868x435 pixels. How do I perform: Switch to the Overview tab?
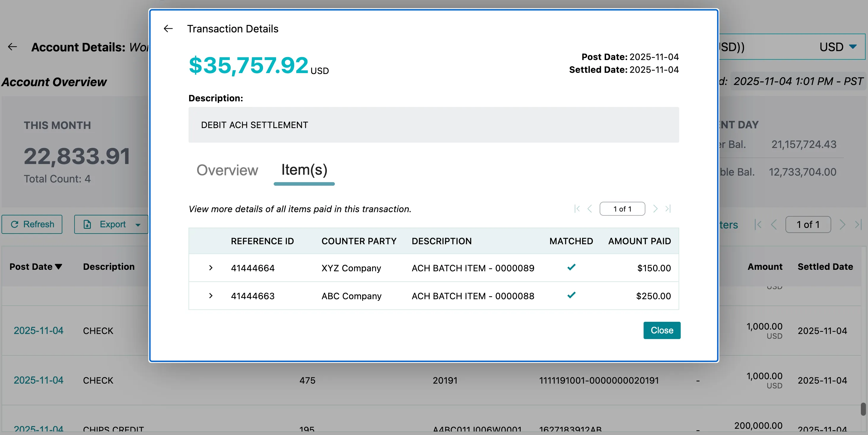[227, 170]
